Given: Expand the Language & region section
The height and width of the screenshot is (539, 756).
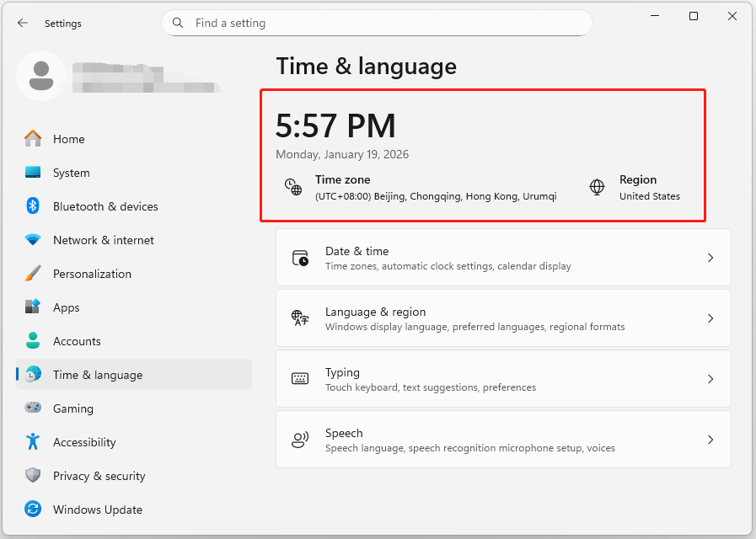Looking at the screenshot, I should [710, 318].
